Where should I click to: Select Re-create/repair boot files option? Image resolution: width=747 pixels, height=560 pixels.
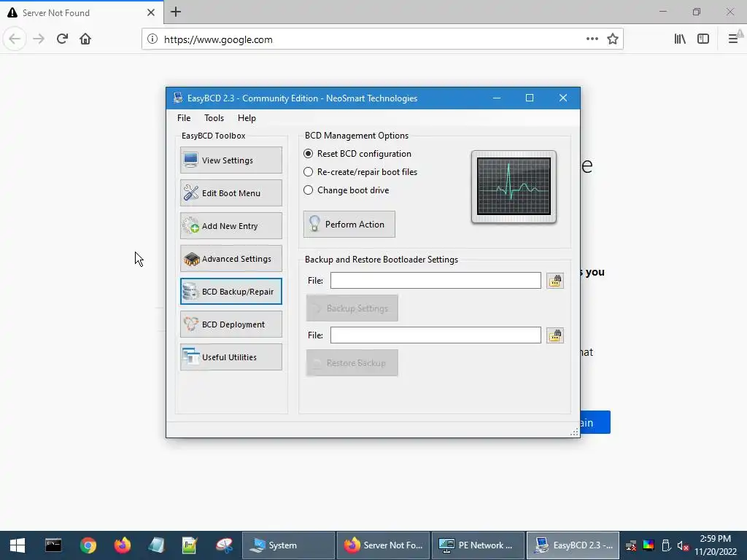(x=360, y=172)
